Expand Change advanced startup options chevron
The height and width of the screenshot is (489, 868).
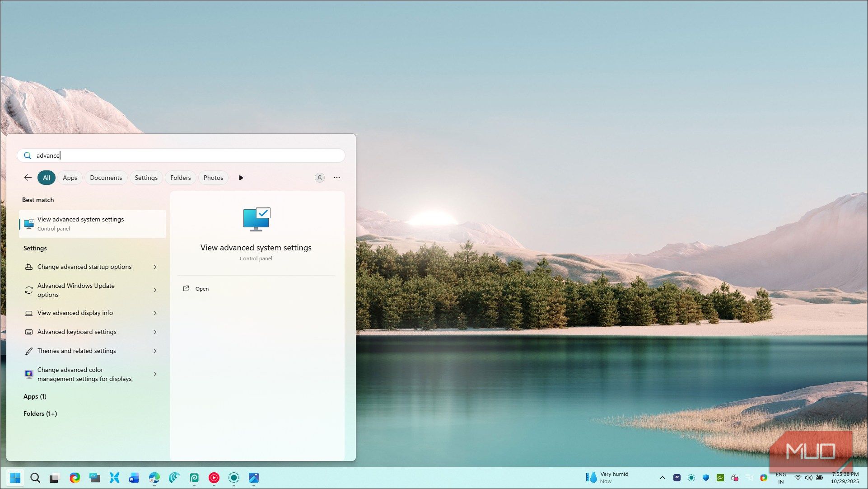[x=155, y=267]
